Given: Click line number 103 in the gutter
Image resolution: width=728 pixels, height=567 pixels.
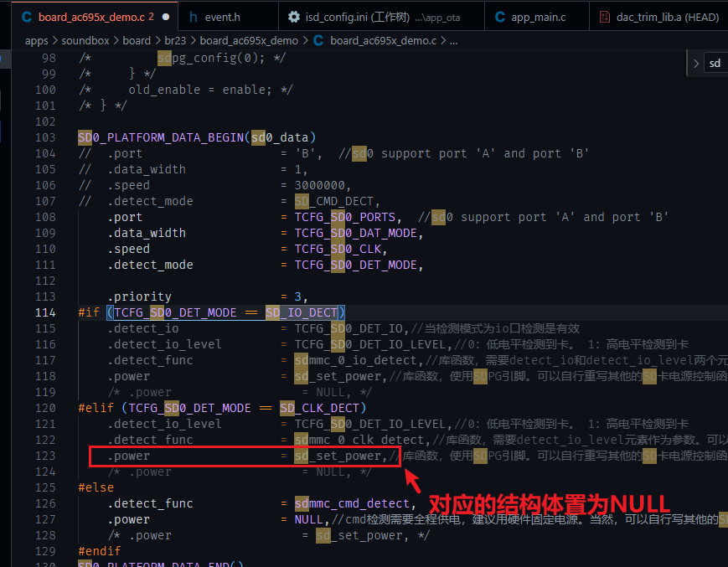Looking at the screenshot, I should [45, 138].
